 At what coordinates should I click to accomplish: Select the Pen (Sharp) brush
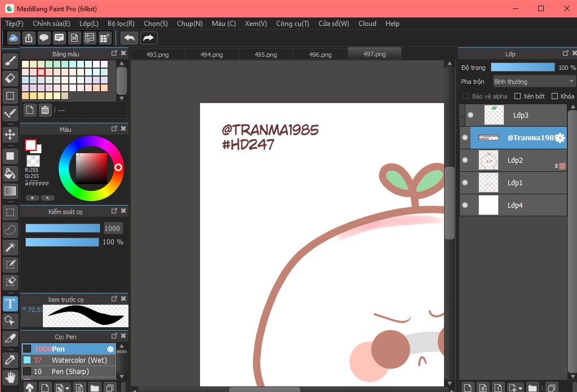click(x=69, y=371)
